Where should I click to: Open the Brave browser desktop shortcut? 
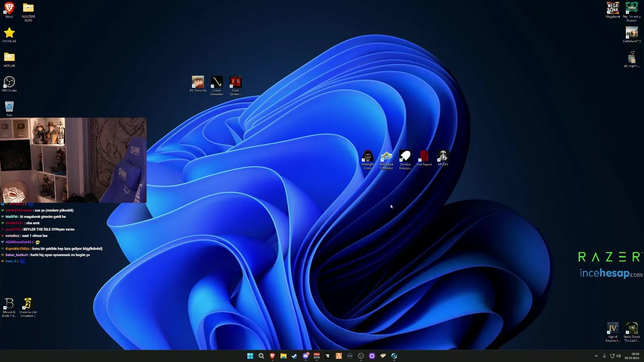9,10
